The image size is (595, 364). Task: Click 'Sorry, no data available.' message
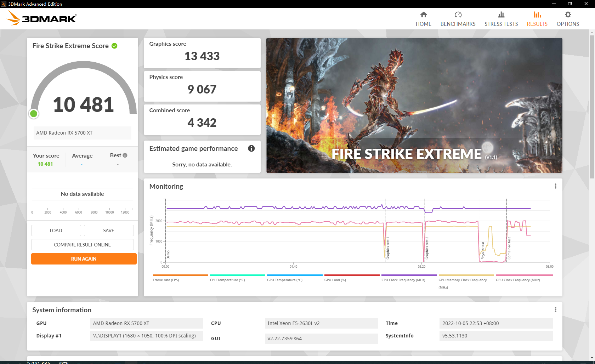coord(202,164)
